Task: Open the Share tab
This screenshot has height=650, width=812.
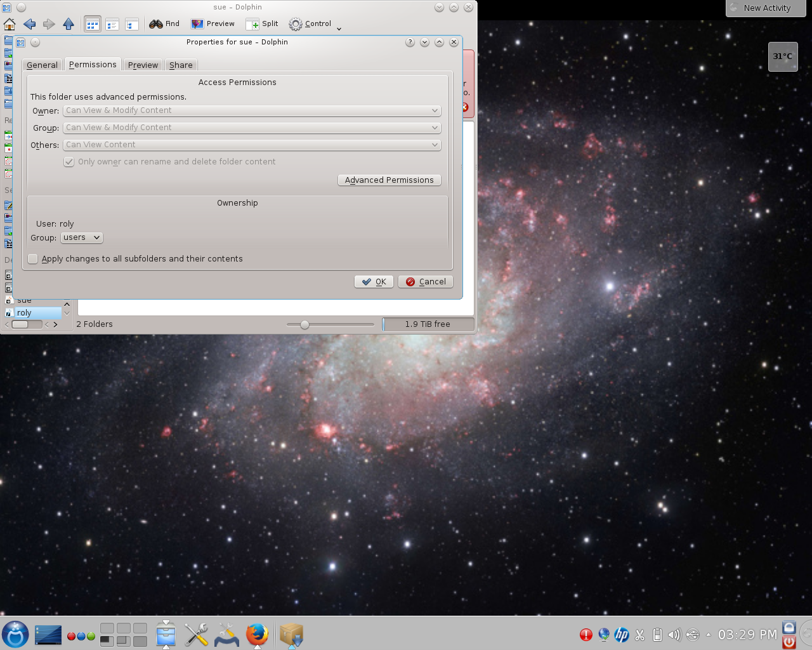Action: point(181,65)
